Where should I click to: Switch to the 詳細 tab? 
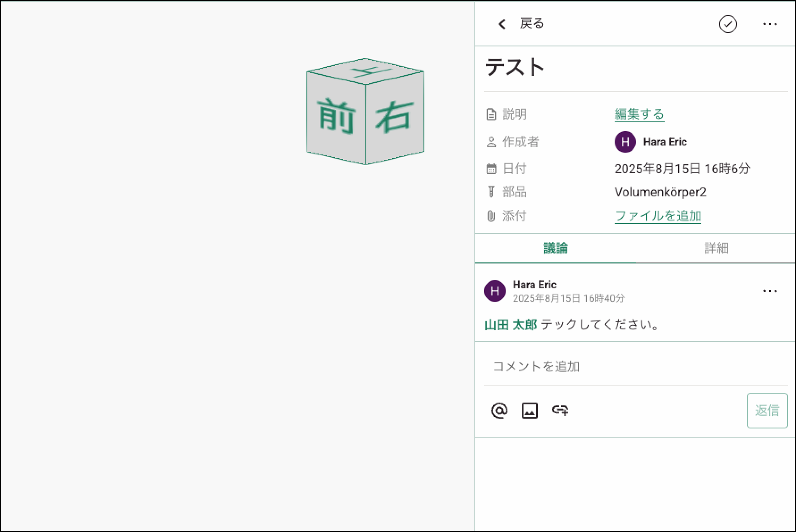(716, 248)
